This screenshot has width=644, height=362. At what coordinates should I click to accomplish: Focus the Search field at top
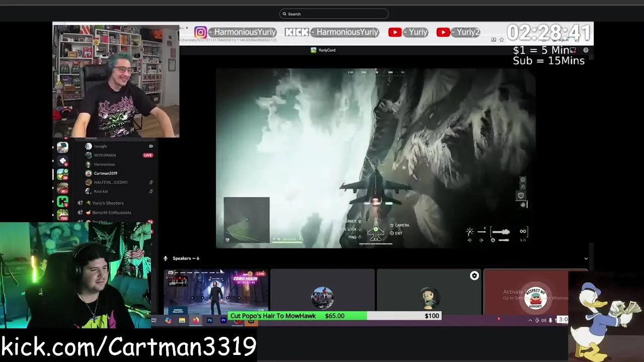click(334, 14)
